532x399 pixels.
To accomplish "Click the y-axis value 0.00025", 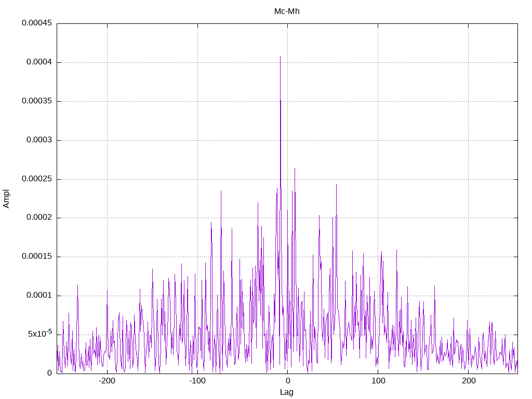I will 37,179.
